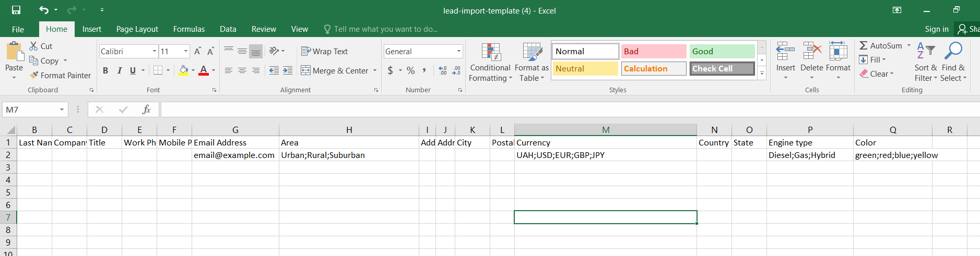The image size is (980, 256).
Task: Click AutoSum sigma
Action: point(864,46)
